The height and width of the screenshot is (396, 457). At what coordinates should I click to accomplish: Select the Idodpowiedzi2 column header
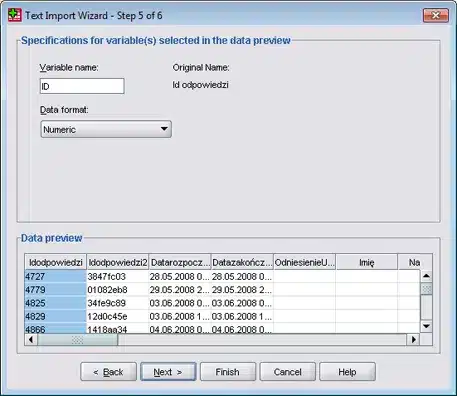(x=118, y=262)
